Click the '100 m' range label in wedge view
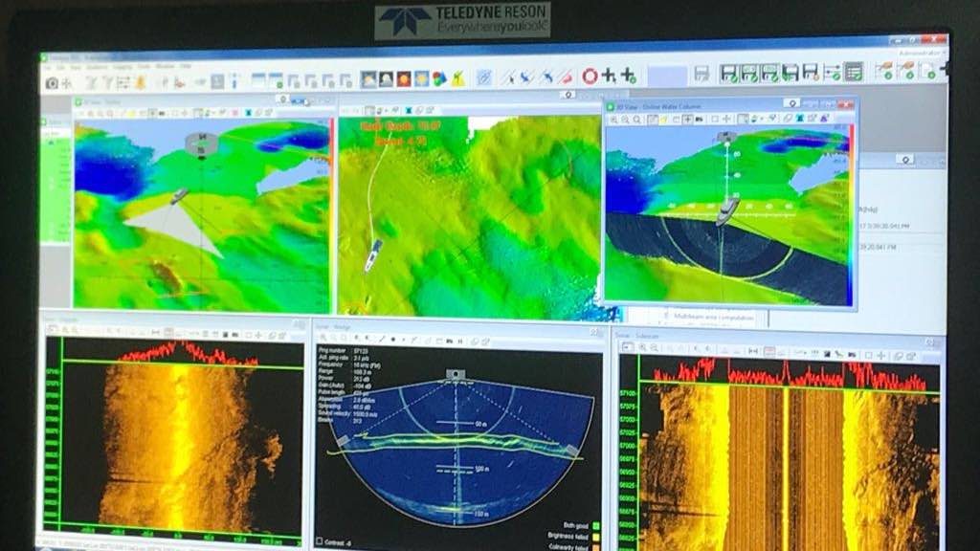 (481, 469)
